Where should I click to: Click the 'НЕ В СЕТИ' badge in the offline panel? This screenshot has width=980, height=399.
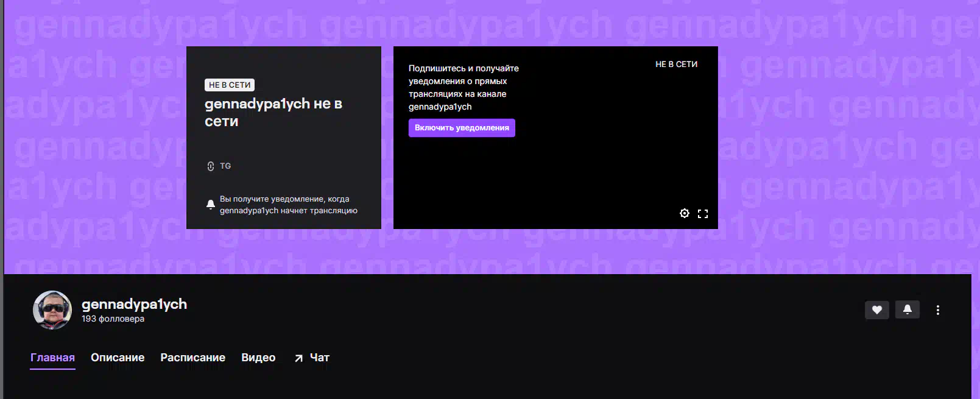pyautogui.click(x=230, y=85)
